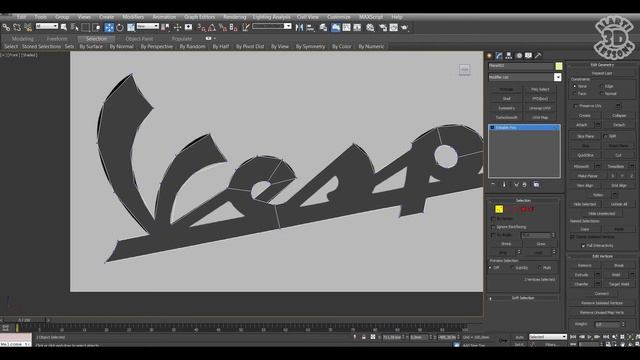The width and height of the screenshot is (640, 360).
Task: Click the time slider handle
Action: click(25, 320)
